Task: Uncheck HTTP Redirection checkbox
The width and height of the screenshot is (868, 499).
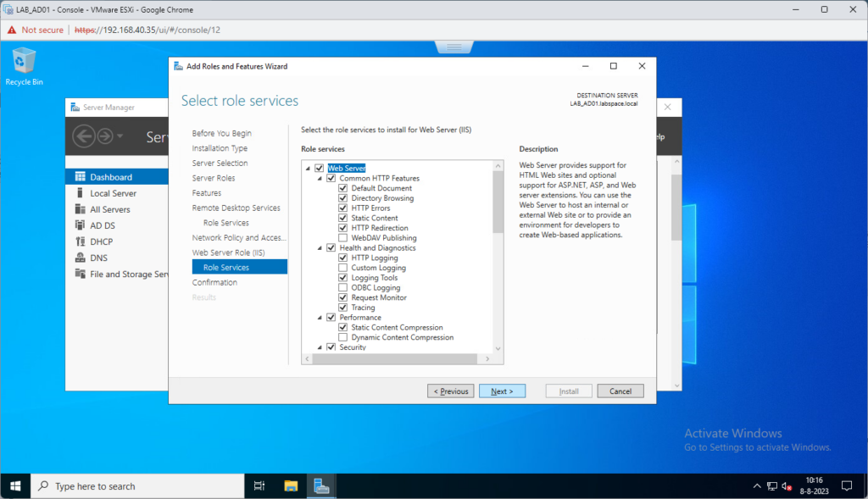Action: pos(342,227)
